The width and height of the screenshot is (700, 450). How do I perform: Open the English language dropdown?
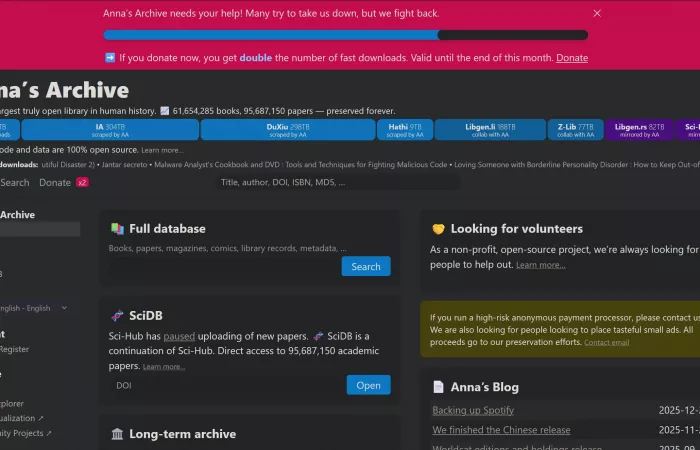35,308
